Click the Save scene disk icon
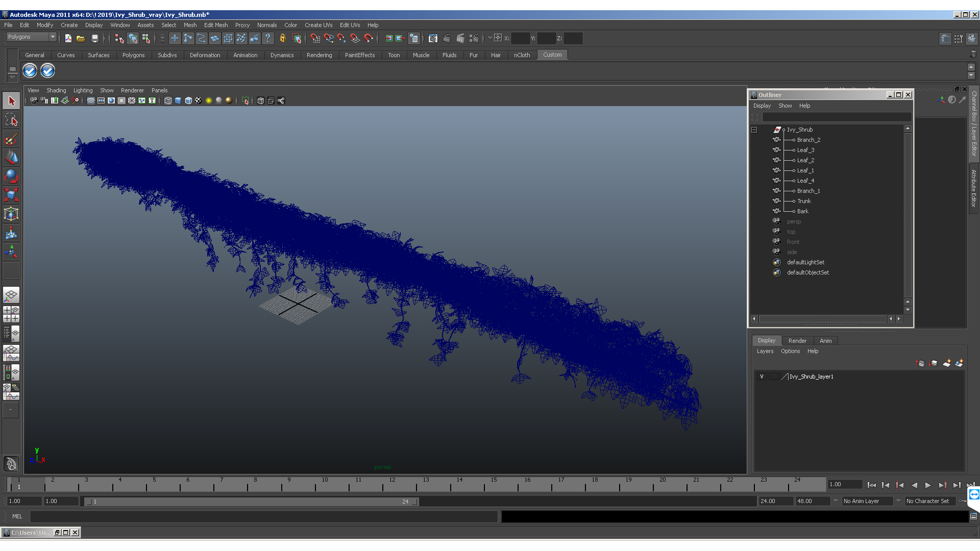980x551 pixels. pyautogui.click(x=94, y=38)
